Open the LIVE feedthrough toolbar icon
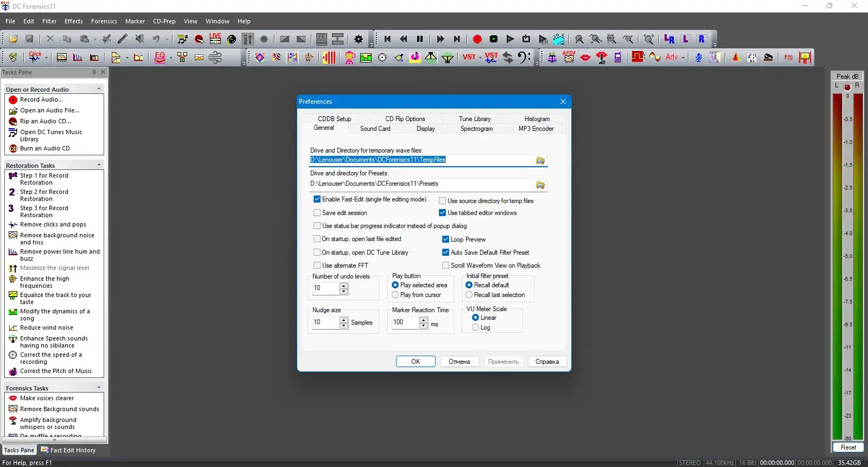The width and height of the screenshot is (868, 467). point(215,39)
